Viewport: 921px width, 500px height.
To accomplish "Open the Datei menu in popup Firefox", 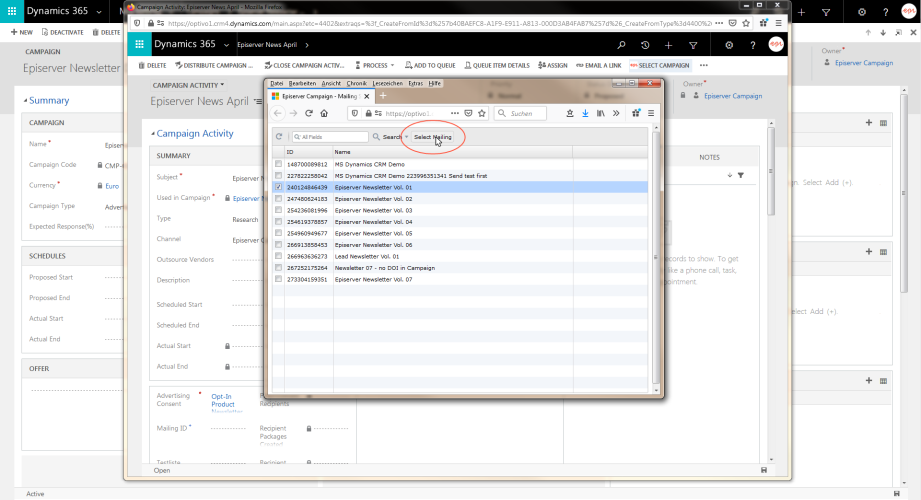I will (277, 83).
